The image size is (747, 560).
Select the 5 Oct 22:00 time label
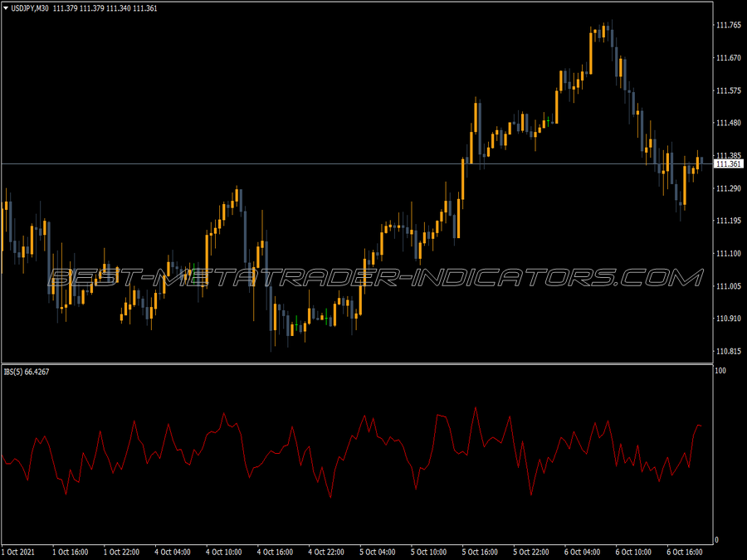[531, 552]
